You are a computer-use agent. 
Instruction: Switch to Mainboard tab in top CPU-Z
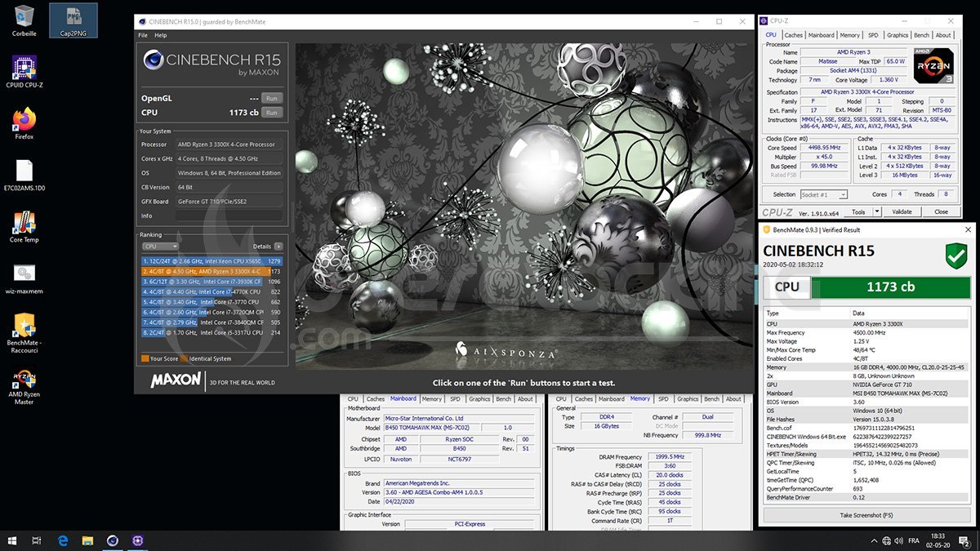tap(822, 35)
